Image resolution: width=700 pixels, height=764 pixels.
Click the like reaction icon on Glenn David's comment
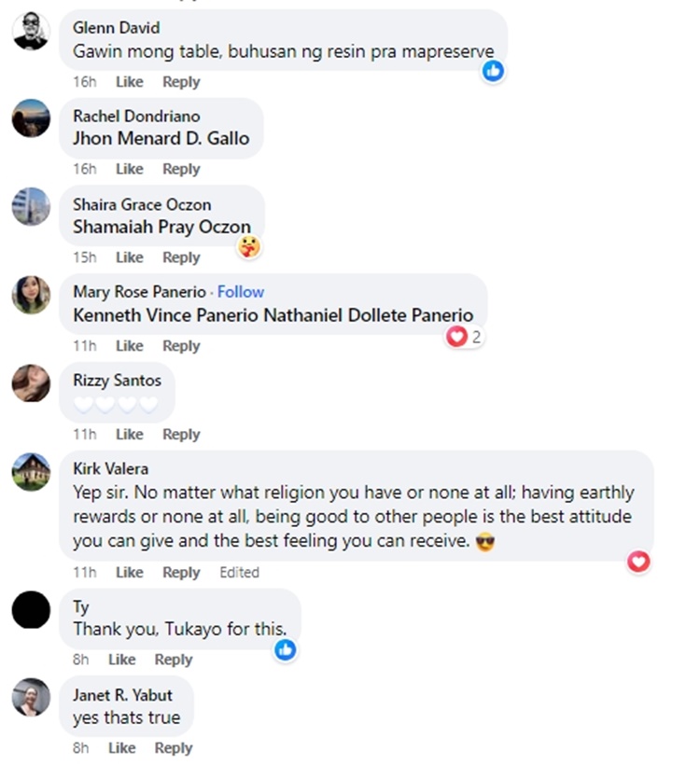click(493, 70)
